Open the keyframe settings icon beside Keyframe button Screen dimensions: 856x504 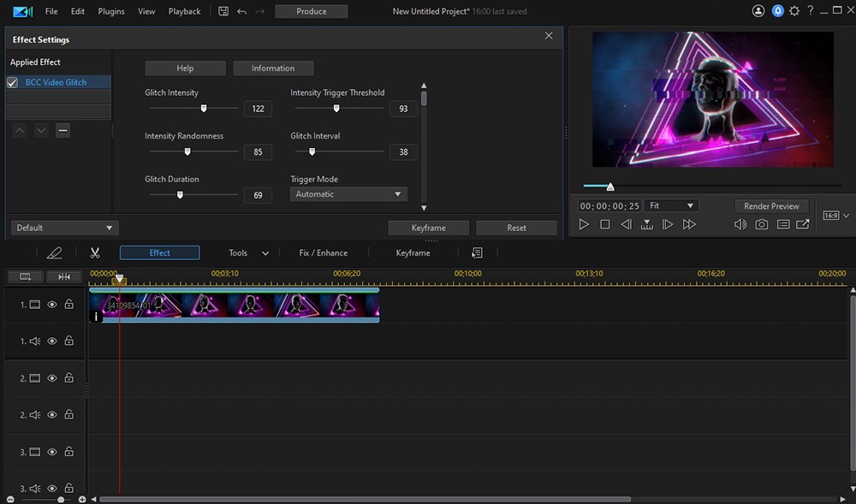point(477,252)
